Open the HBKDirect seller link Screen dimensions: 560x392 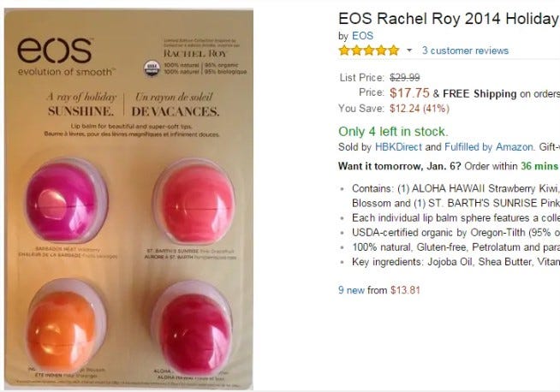[x=398, y=147]
